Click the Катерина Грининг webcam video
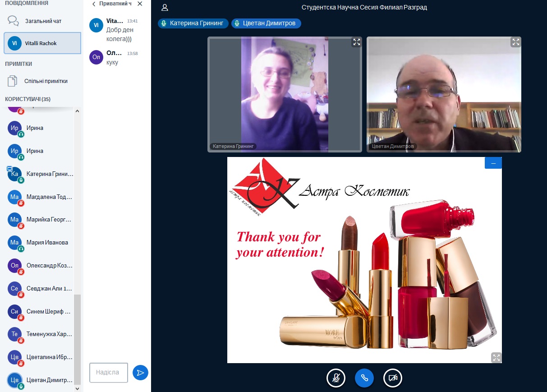Screen dimensions: 547x392 point(285,94)
